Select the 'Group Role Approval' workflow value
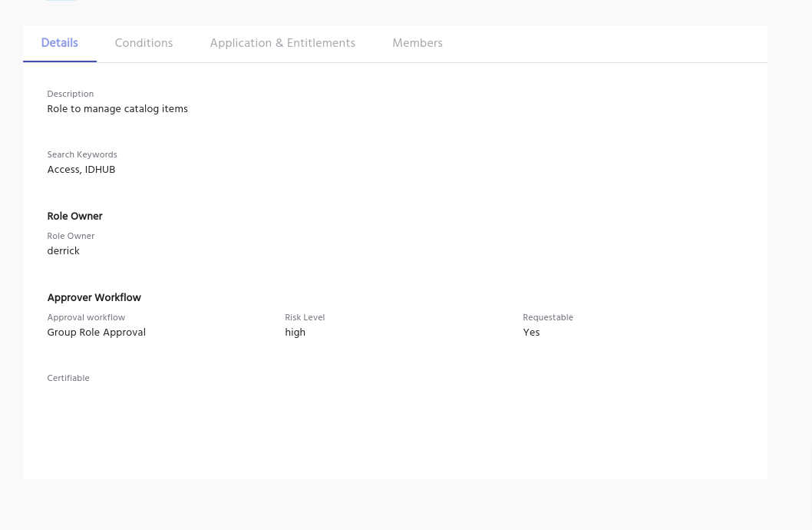812x530 pixels. [97, 333]
